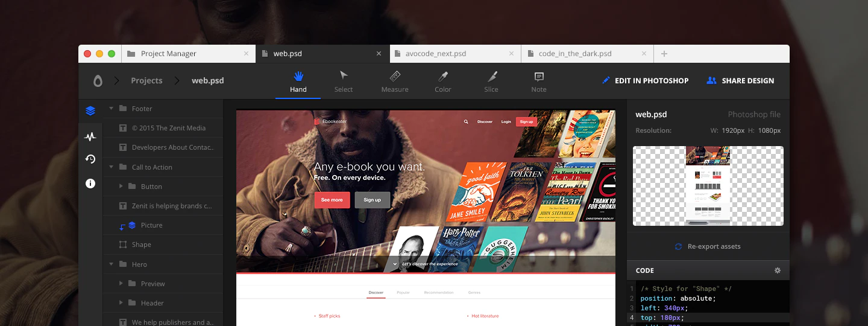Click the Ebookeater logo in design
The width and height of the screenshot is (868, 326).
(330, 121)
